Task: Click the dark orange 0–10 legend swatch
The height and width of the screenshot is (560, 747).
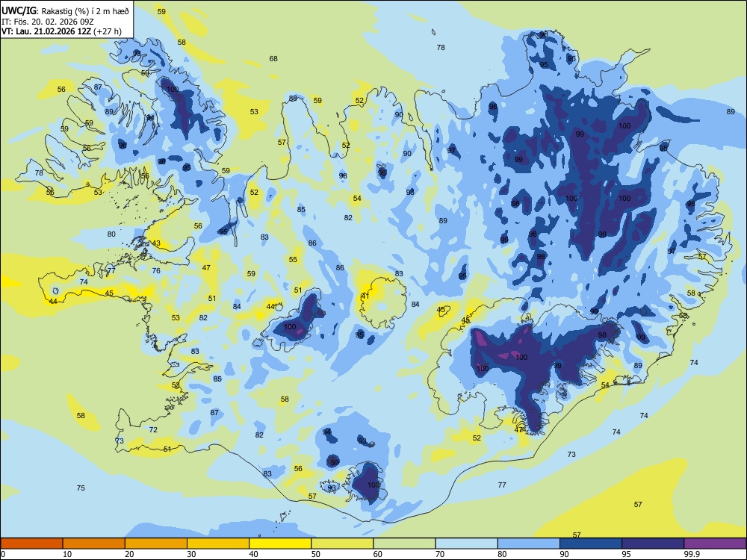Action: [31, 544]
